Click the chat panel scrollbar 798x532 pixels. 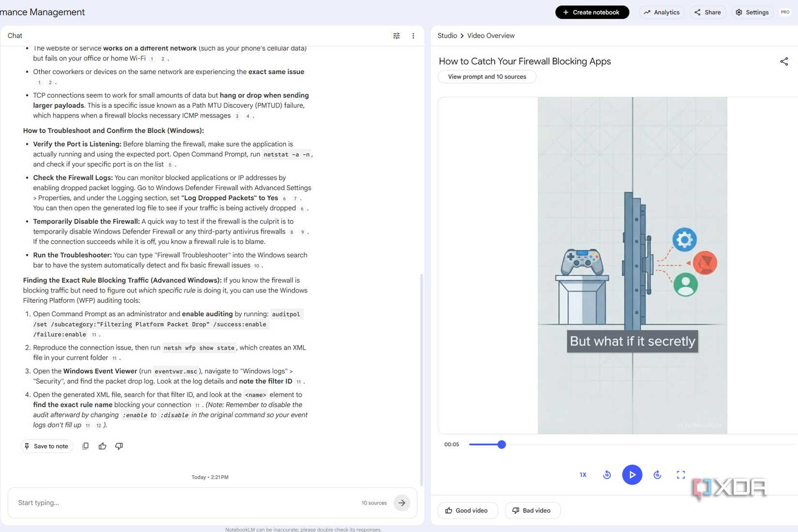(x=421, y=380)
